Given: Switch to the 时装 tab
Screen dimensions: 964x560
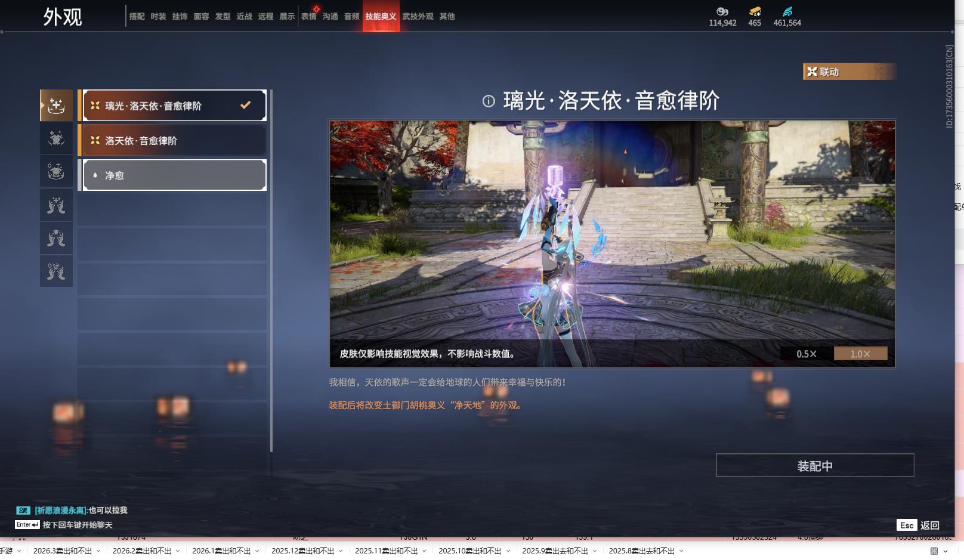Looking at the screenshot, I should point(159,17).
